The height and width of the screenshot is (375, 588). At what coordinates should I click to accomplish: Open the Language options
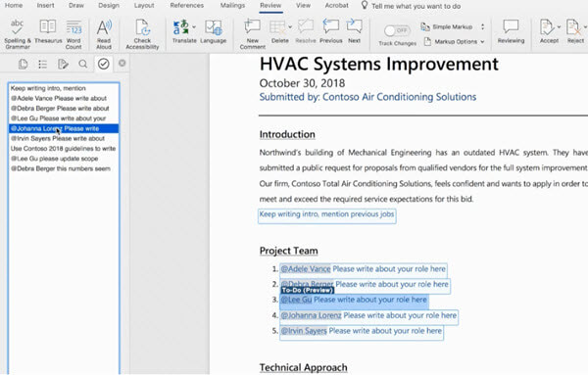213,31
